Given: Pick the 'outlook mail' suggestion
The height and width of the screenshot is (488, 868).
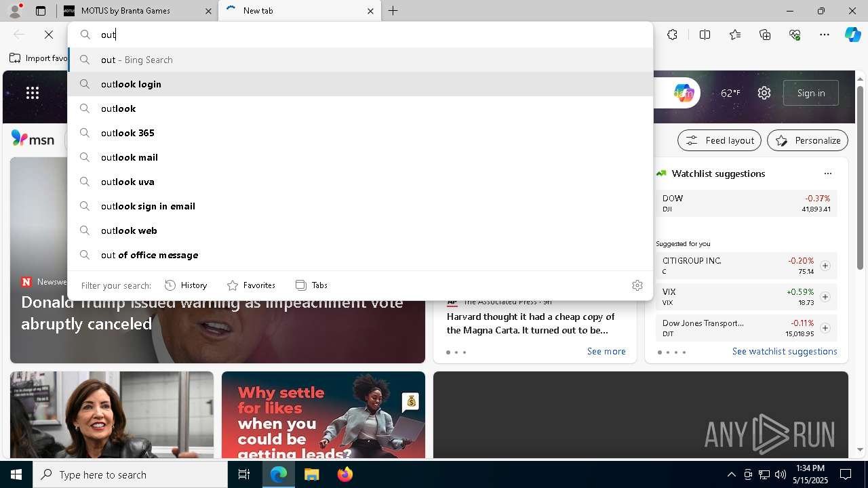Looking at the screenshot, I should (x=360, y=157).
